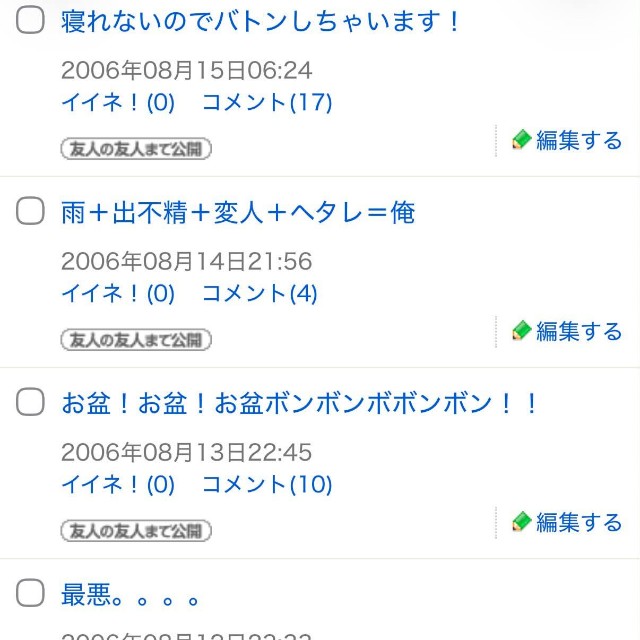Open diary entry お盆！お盆！お盆ボンボンボボンボン
This screenshot has height=640, width=640.
pos(299,404)
